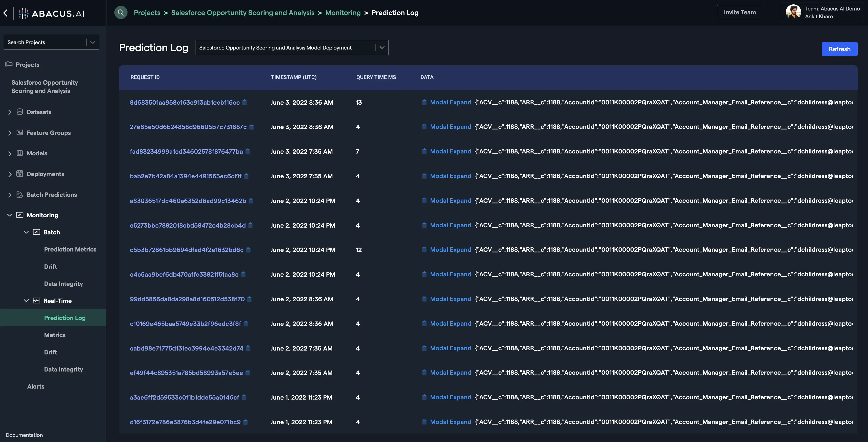Open the Alerts section in the sidebar
Image resolution: width=868 pixels, height=442 pixels.
pos(35,386)
